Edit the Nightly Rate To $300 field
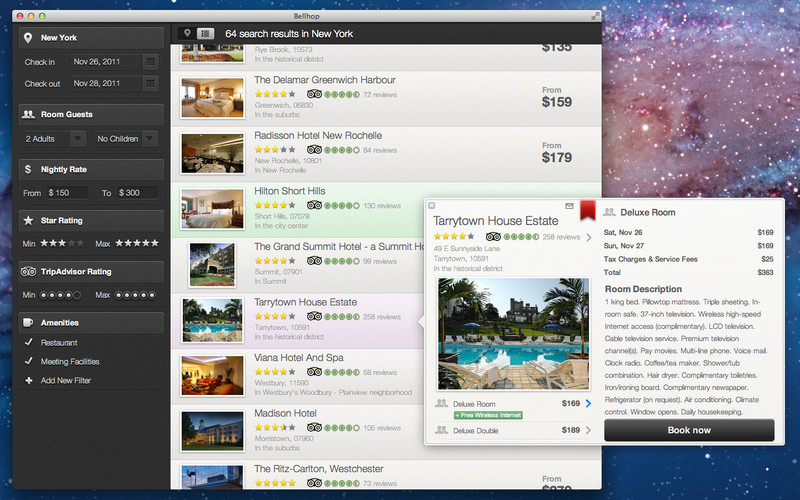 [x=137, y=193]
